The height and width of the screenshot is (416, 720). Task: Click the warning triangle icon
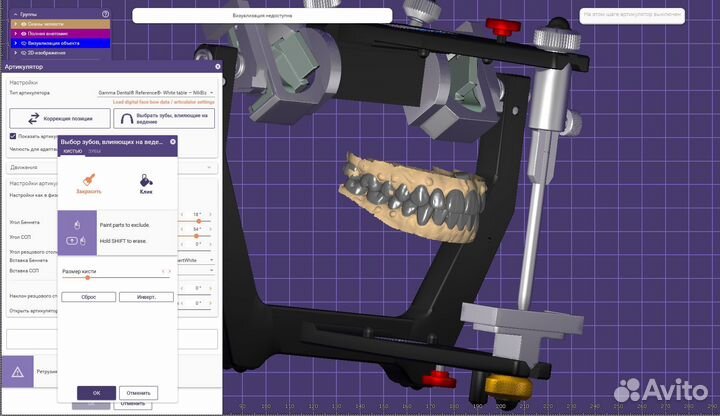point(18,370)
